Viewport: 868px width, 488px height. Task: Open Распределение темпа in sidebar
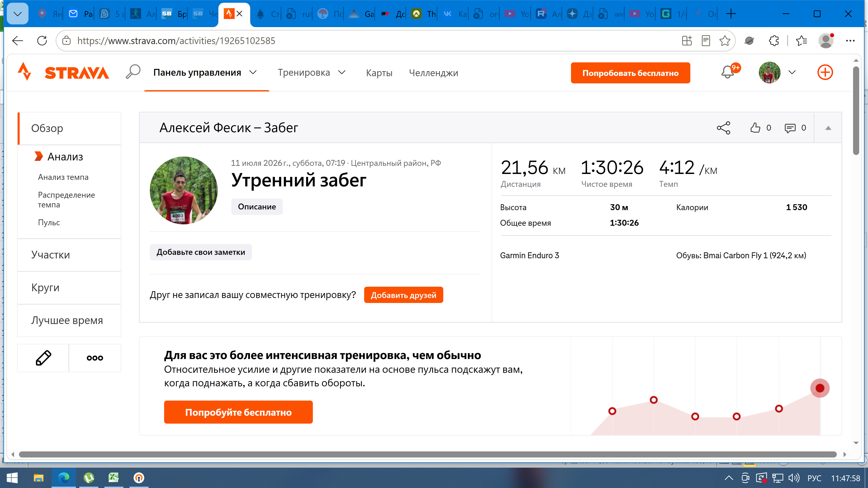click(x=66, y=200)
